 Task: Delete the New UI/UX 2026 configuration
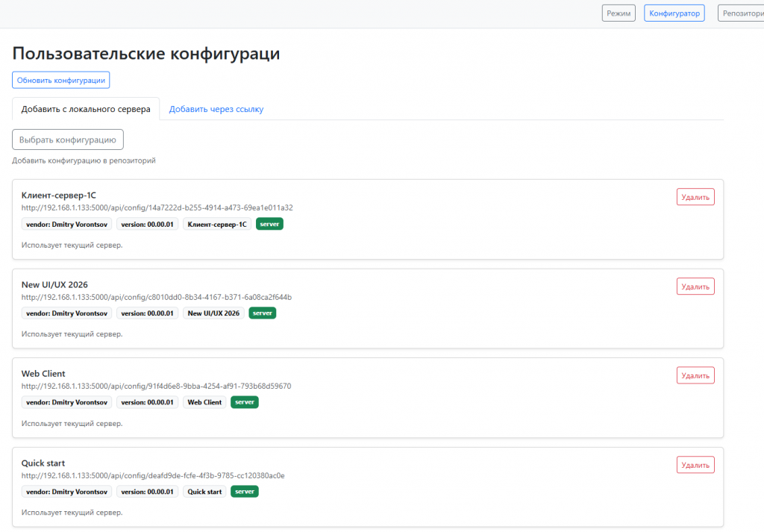click(695, 286)
